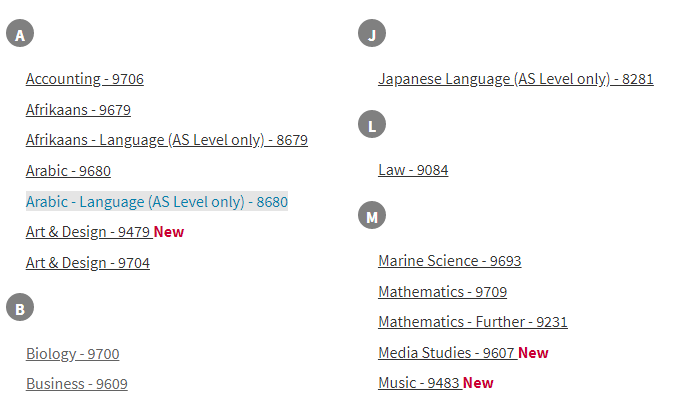Open the Afrikaans - 9679 syllabus link
The width and height of the screenshot is (675, 403).
coord(78,110)
